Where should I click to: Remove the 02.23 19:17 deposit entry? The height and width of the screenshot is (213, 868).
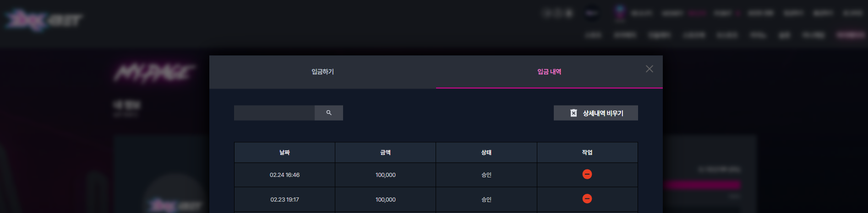point(587,198)
